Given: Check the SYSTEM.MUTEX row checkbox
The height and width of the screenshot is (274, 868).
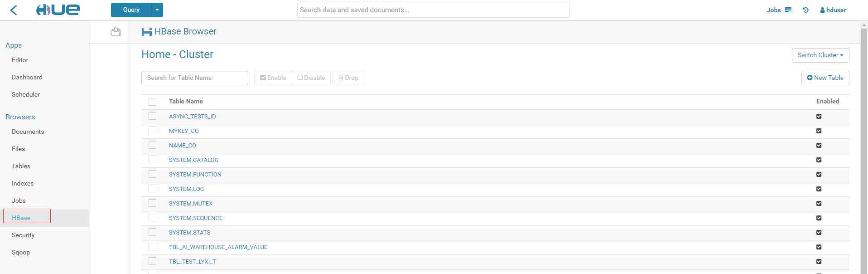Looking at the screenshot, I should [152, 203].
